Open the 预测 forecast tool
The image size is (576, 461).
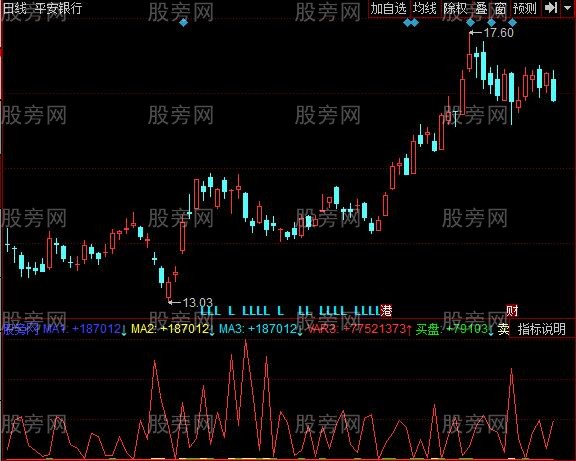[525, 8]
